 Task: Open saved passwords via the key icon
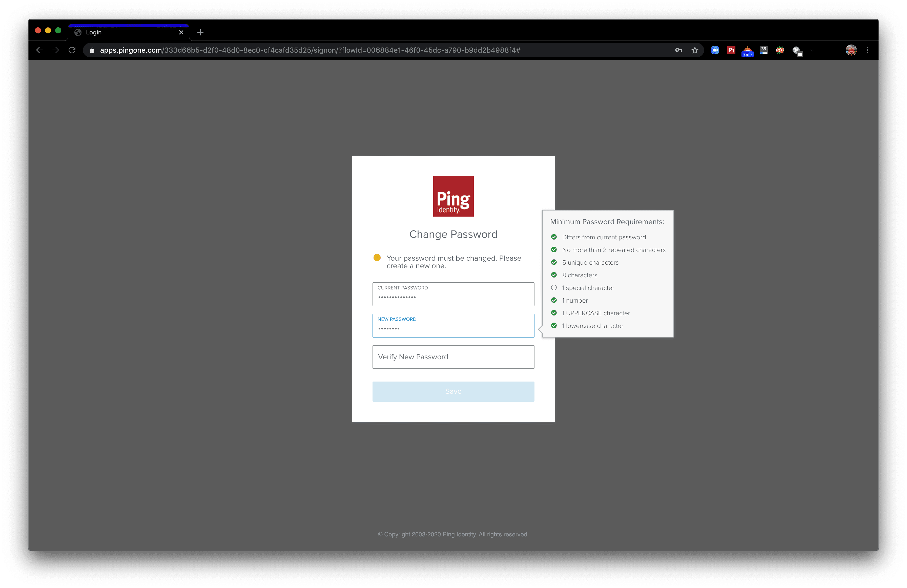click(678, 50)
